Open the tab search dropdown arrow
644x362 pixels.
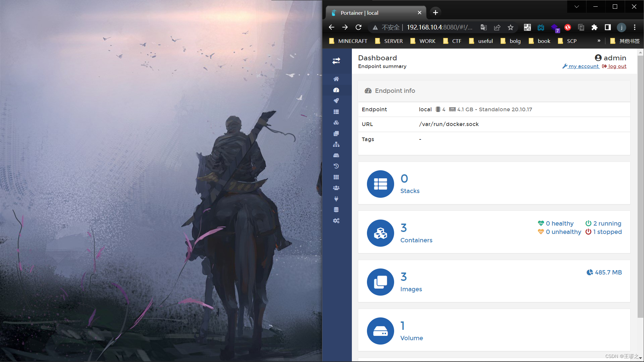576,7
